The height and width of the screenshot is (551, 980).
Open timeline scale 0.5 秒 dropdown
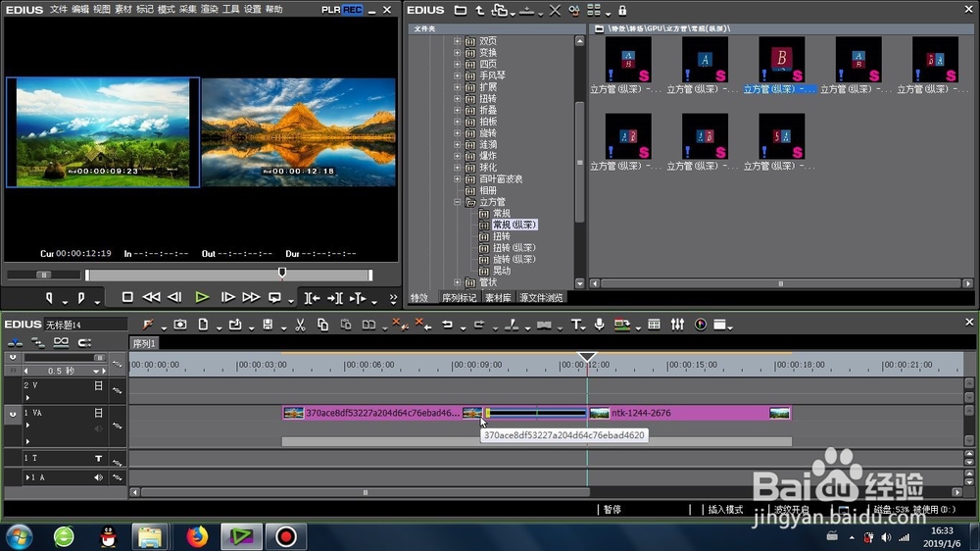[96, 371]
